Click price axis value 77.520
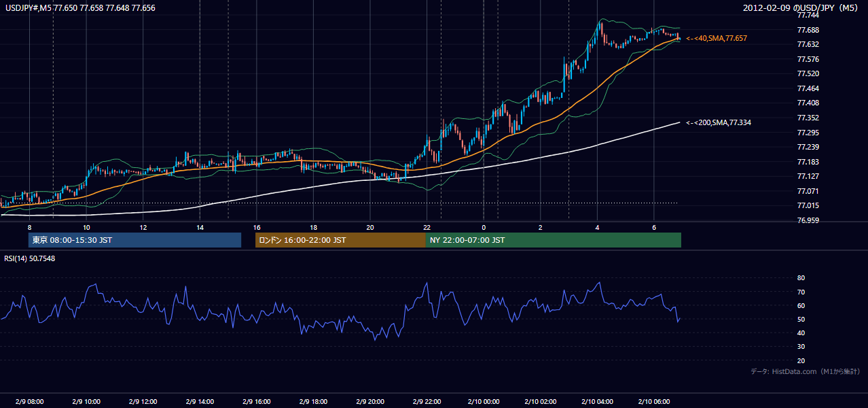The height and width of the screenshot is (408, 868). click(808, 73)
